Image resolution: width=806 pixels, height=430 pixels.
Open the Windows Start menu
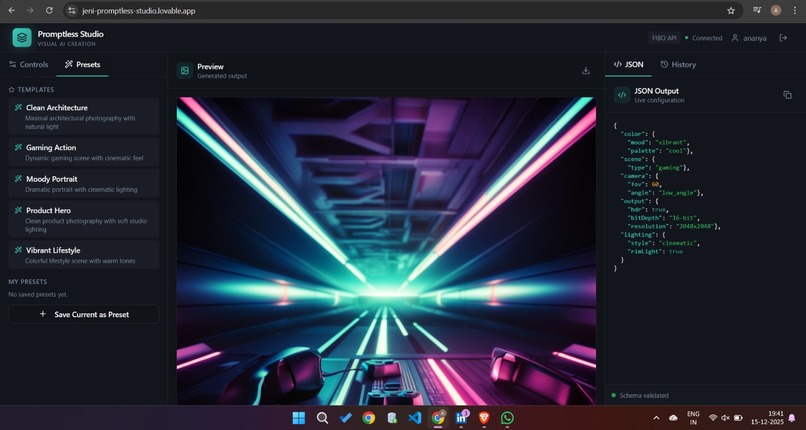click(299, 418)
